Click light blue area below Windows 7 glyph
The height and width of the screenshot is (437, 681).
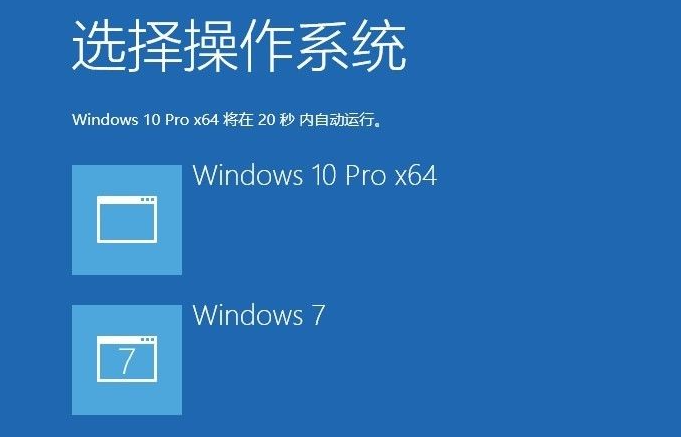tap(127, 399)
